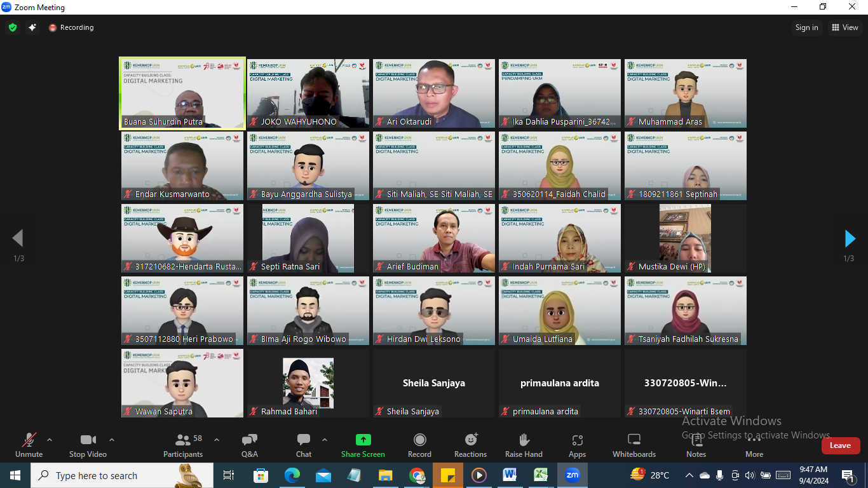This screenshot has width=868, height=488.
Task: Expand video options arrow beside Stop Video
Action: click(112, 440)
